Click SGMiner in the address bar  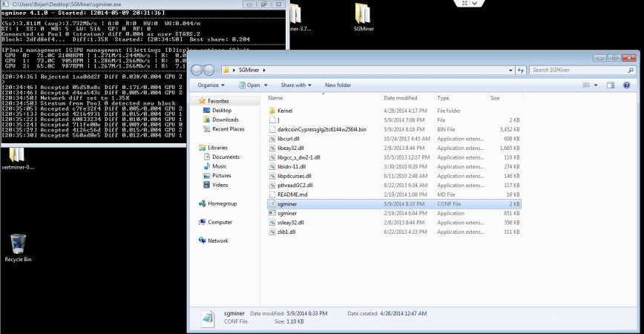pyautogui.click(x=249, y=71)
